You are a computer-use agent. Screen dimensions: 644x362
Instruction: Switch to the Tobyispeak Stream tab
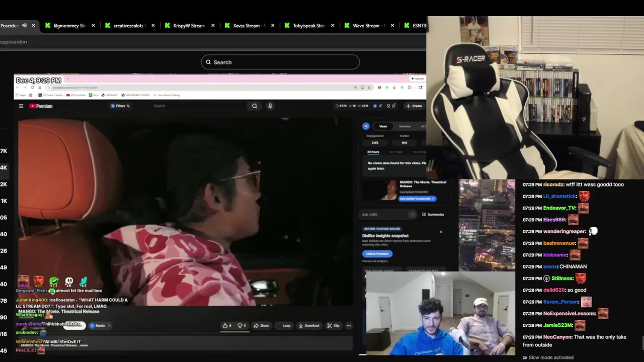(x=309, y=26)
